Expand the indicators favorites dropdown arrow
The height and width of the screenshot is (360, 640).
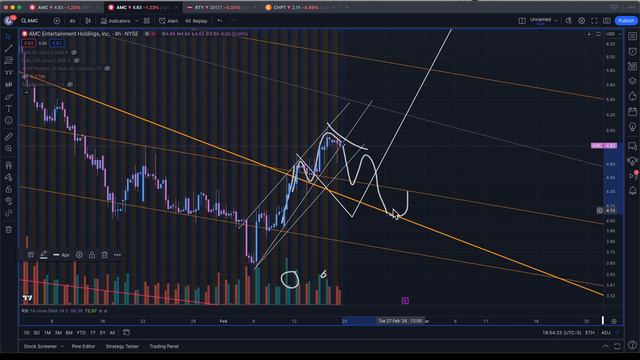137,21
